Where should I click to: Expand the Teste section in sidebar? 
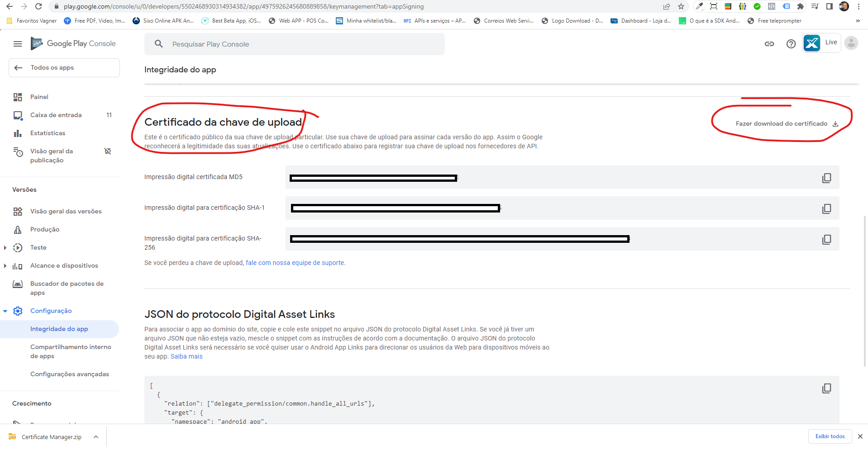[x=5, y=248]
